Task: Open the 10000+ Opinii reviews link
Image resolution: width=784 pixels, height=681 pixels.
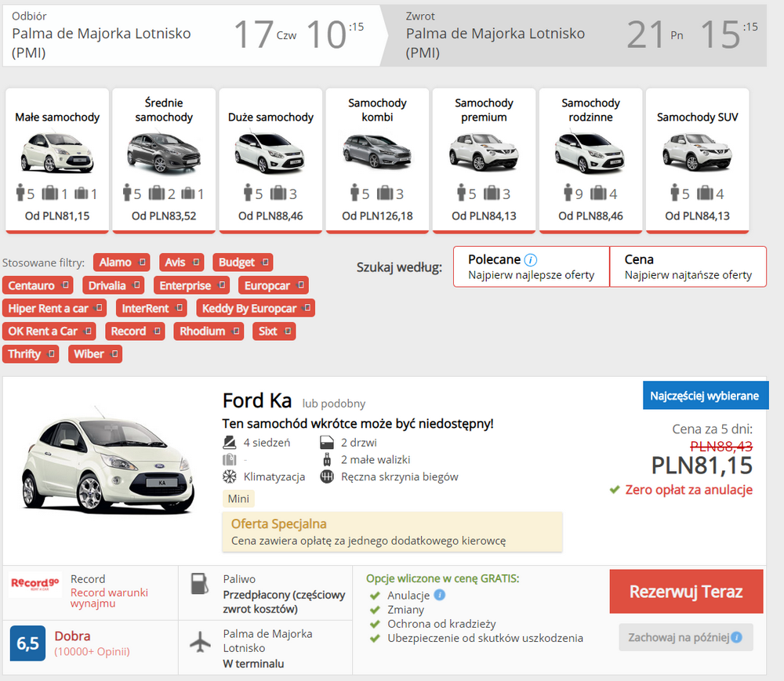Action: pyautogui.click(x=92, y=651)
